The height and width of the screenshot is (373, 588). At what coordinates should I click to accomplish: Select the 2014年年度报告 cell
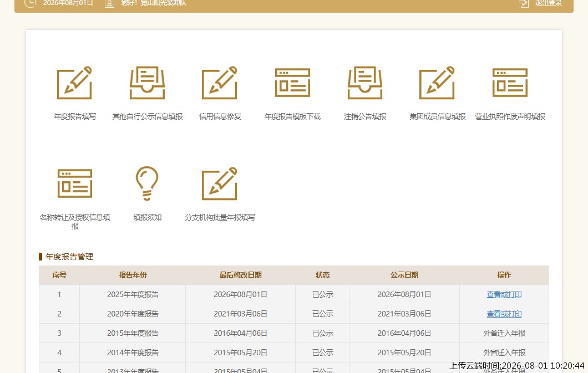pyautogui.click(x=133, y=353)
